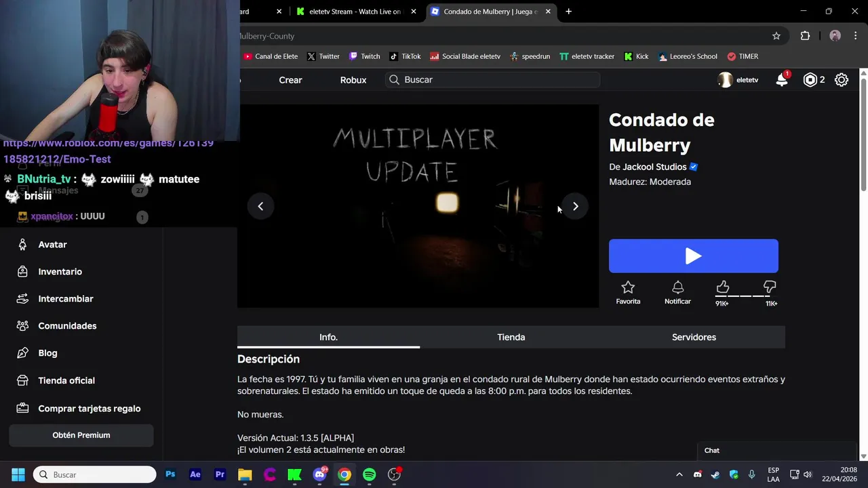Screen dimensions: 868x488
Task: Open the Canal de Elete bookmark
Action: click(270, 56)
